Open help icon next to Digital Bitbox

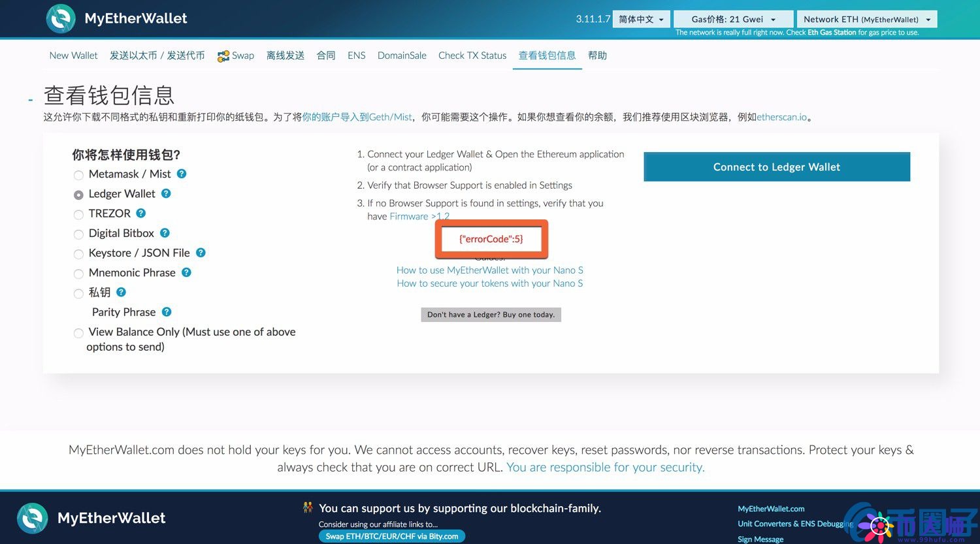[x=165, y=232]
